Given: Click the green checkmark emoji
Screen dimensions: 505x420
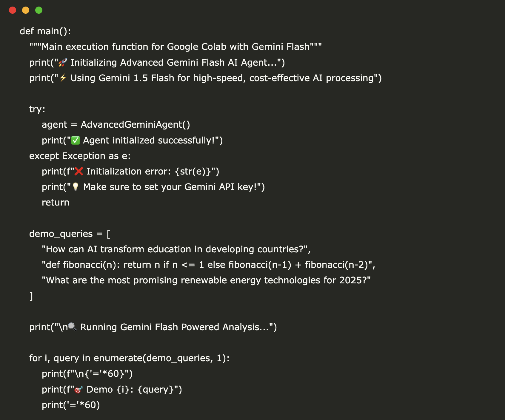Looking at the screenshot, I should [76, 140].
